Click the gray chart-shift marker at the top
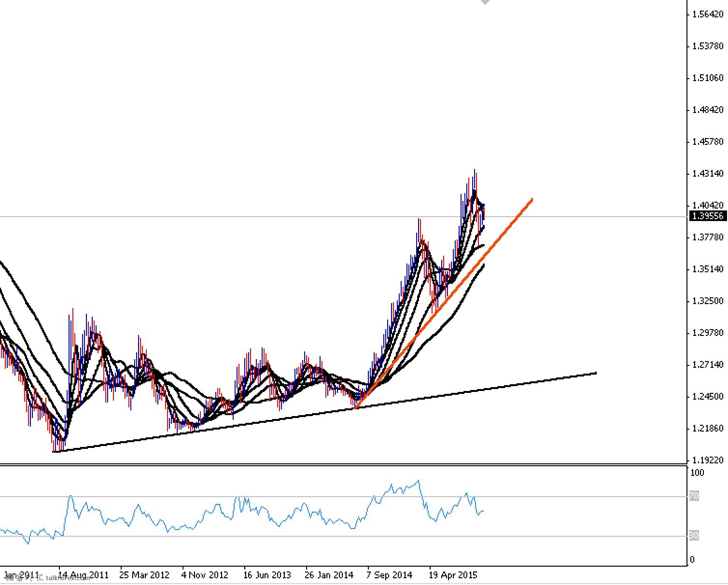The image size is (728, 585). 485,2
